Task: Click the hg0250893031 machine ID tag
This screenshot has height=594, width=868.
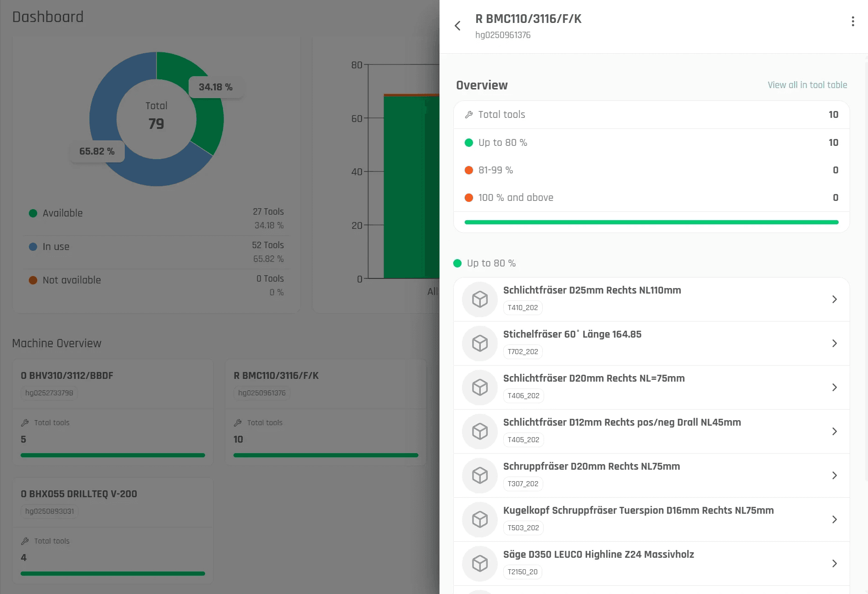Action: click(50, 511)
